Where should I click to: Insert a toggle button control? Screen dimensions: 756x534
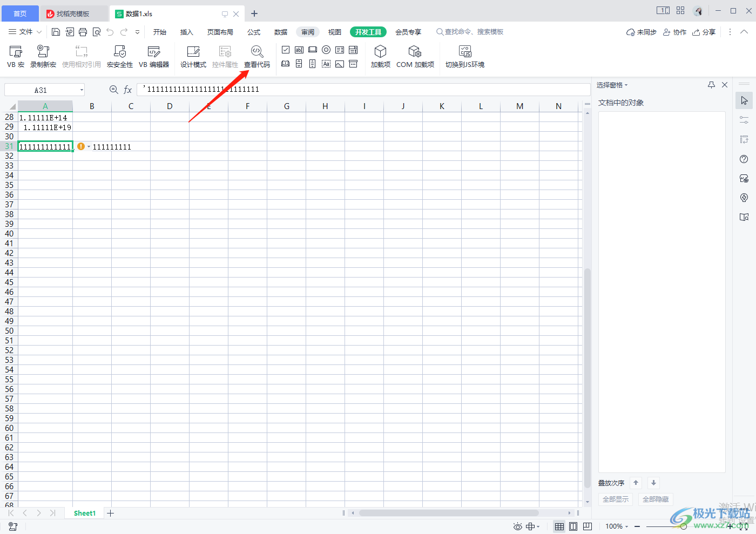pos(286,64)
